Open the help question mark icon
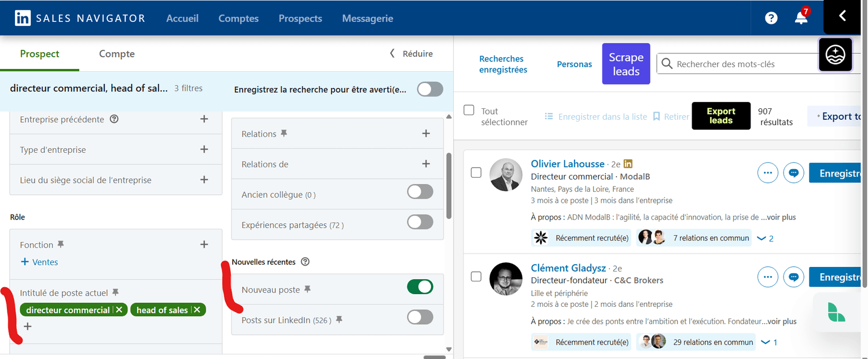Viewport: 868px width, 359px height. (x=771, y=18)
